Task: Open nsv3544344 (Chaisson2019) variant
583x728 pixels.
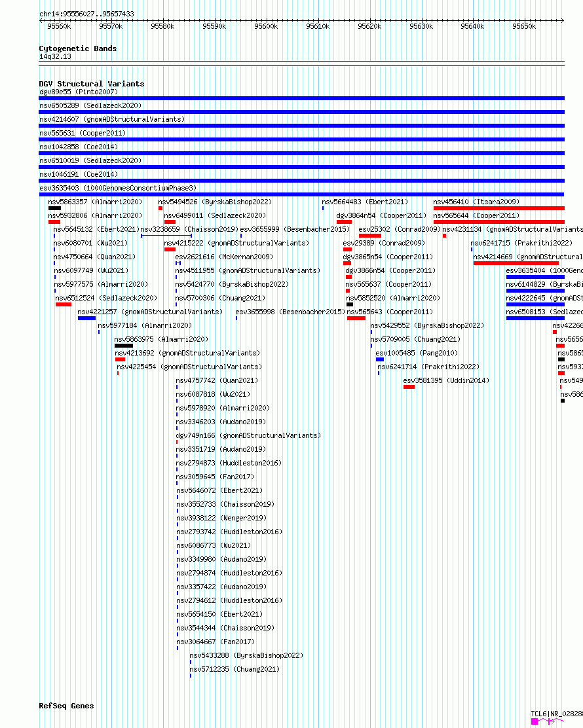Action: 226,628
